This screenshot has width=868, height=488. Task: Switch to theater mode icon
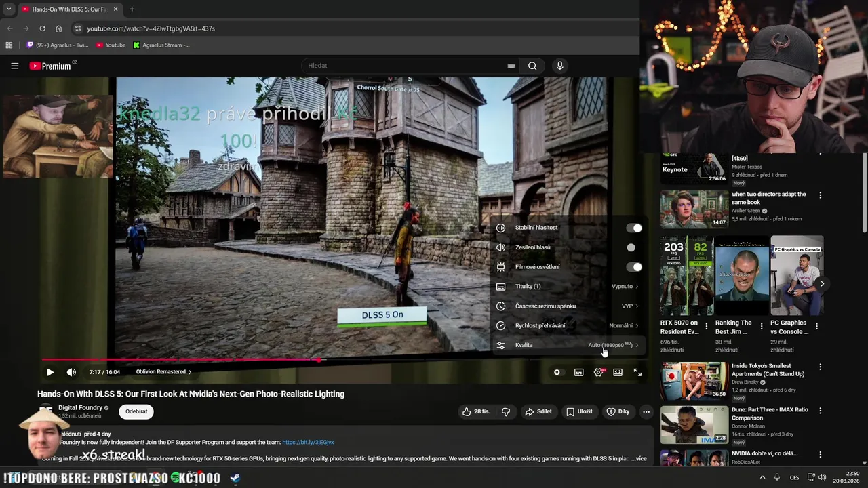[x=618, y=372]
